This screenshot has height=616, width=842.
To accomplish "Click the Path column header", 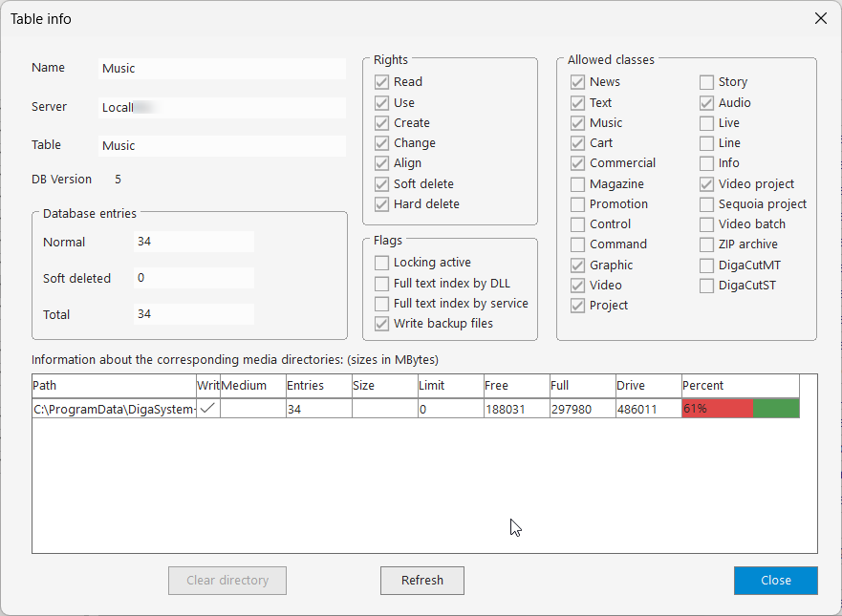I will pyautogui.click(x=113, y=386).
